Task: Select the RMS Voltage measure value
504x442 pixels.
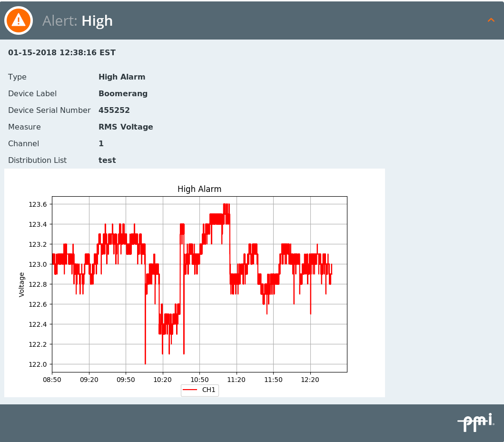Action: point(126,127)
